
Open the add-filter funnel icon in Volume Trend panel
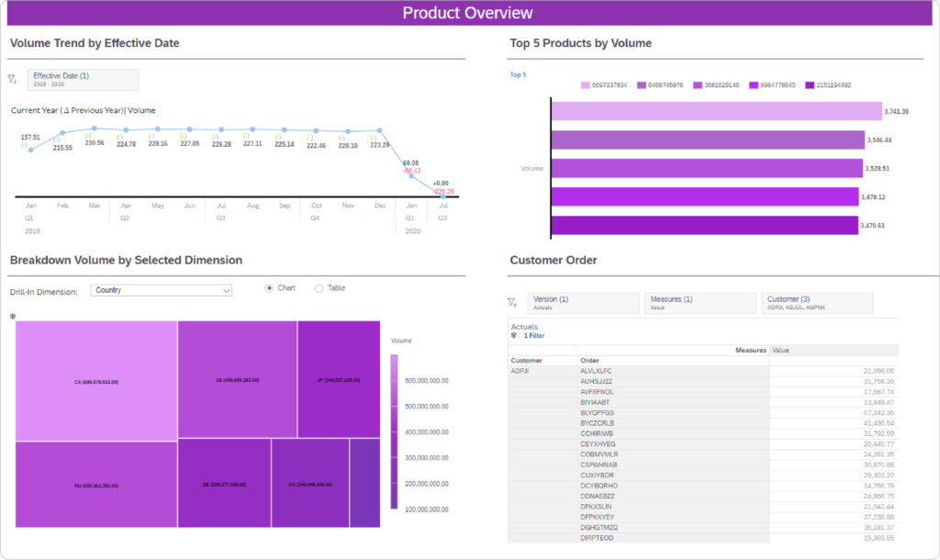pos(13,79)
